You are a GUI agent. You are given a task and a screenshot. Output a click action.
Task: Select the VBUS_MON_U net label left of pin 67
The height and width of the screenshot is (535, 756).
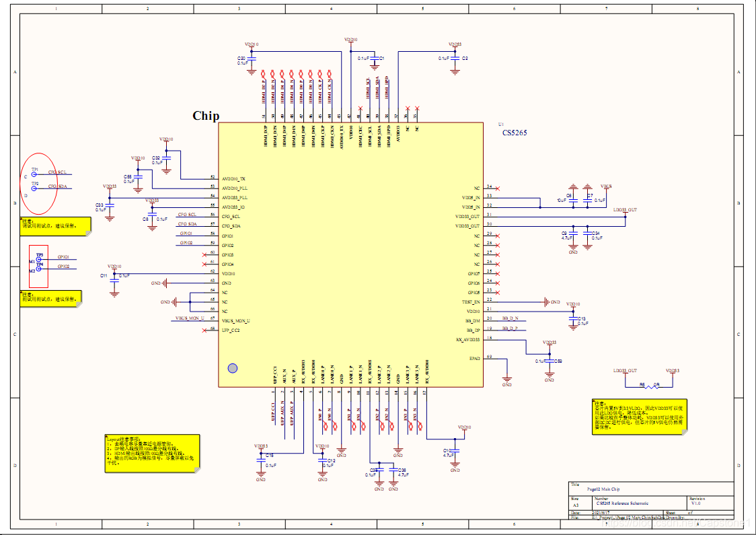point(190,318)
